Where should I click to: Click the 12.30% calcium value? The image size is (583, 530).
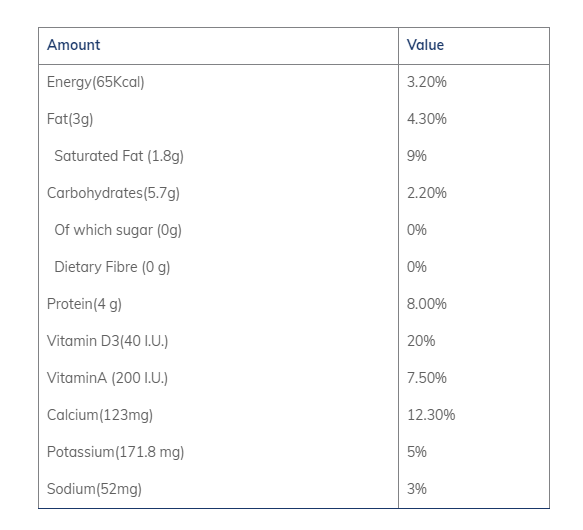pos(431,415)
